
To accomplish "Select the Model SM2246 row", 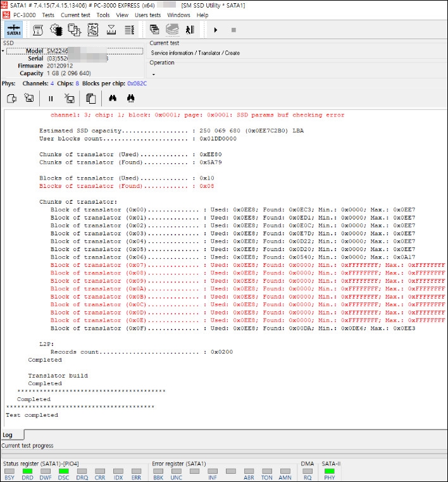I will (x=75, y=51).
